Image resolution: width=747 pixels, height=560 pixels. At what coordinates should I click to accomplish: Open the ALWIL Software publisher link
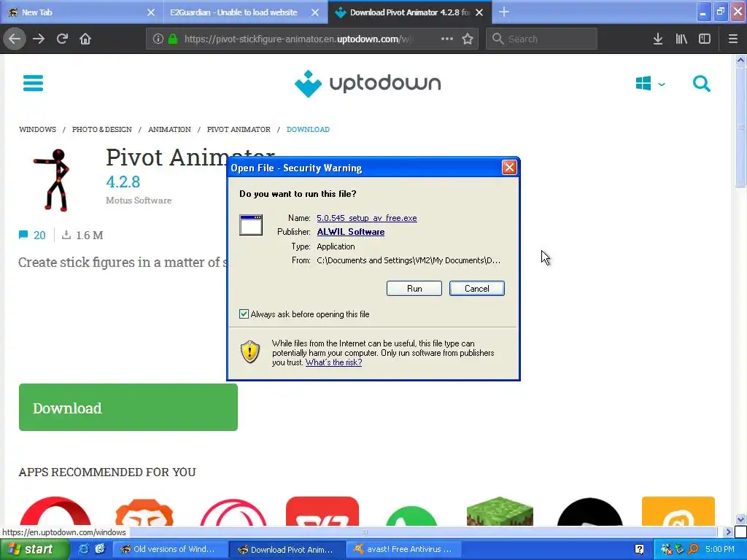[351, 232]
